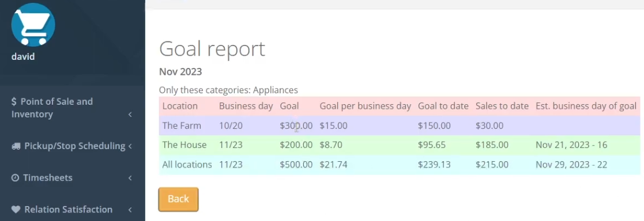Screen dimensions: 644x221
Task: Click the Business day column header
Action: 246,106
